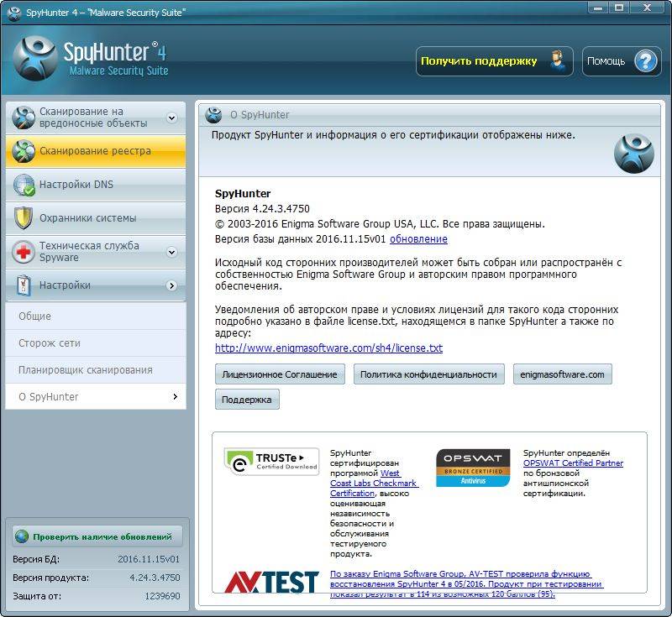
Task: Click the OPSWAT Bronze Certified badge
Action: [x=473, y=468]
